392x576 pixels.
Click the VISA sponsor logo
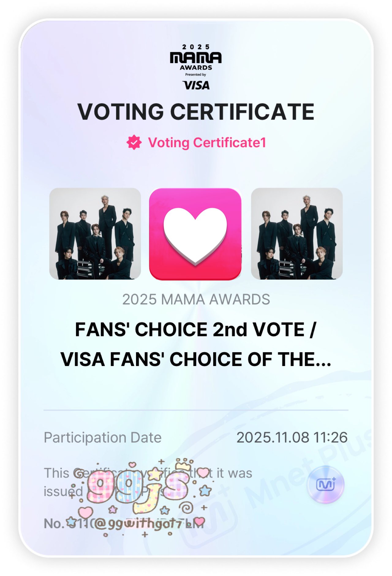196,85
